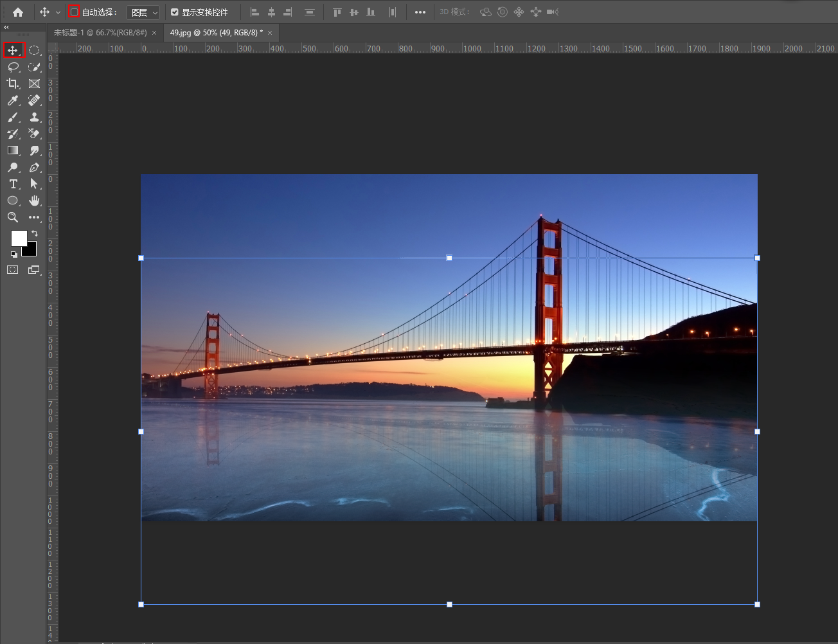Uncheck the 显示变换控件 checkbox
838x644 pixels.
click(x=175, y=12)
